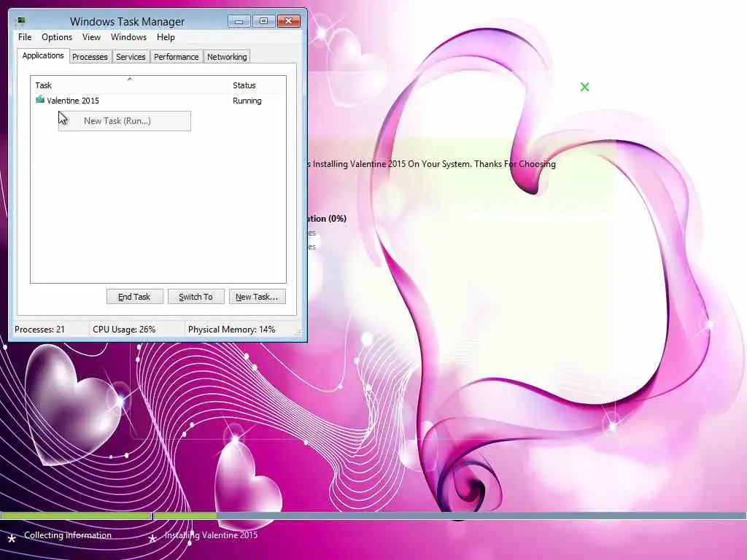Click the End Task button
This screenshot has width=747, height=560.
pyautogui.click(x=134, y=297)
